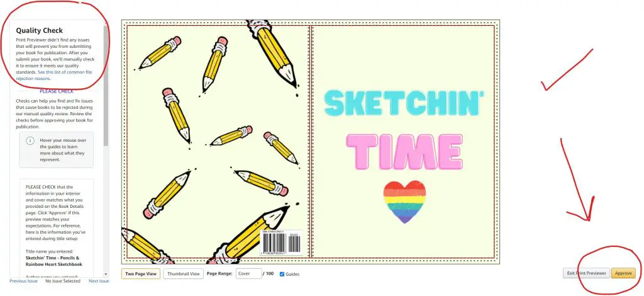Open the common file rejection reasons link

point(54,75)
